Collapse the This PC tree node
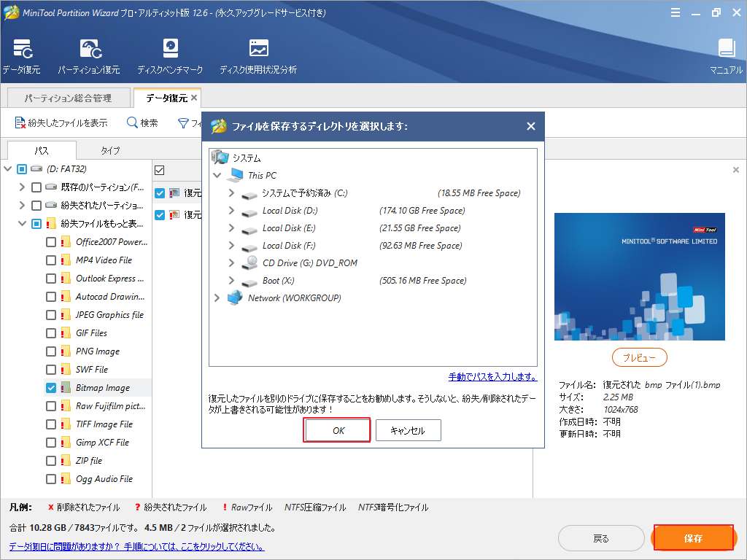The image size is (747, 560). [216, 175]
